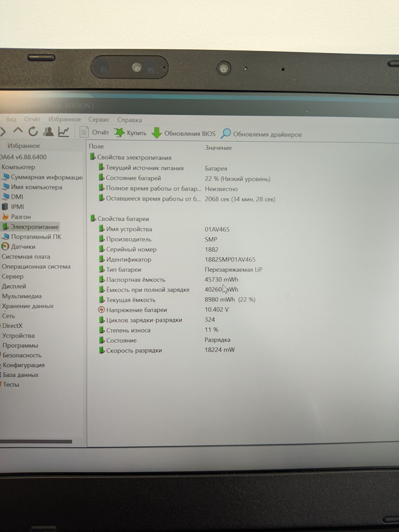Image resolution: width=399 pixels, height=532 pixels.
Task: Expand the Операционная система tree node
Action: coord(36,267)
